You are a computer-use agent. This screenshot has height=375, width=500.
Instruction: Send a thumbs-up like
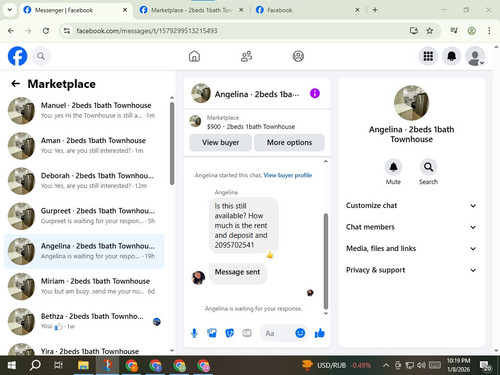pos(319,333)
